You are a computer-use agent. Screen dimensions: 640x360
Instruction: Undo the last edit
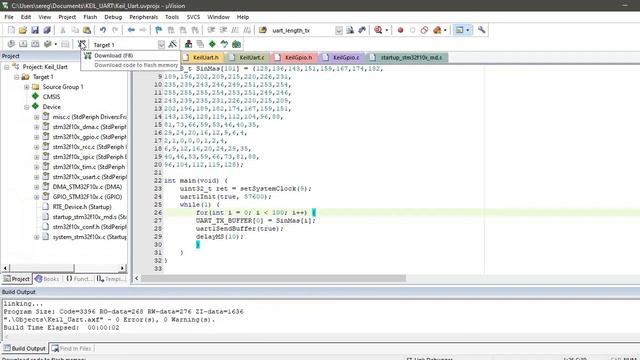[x=103, y=30]
